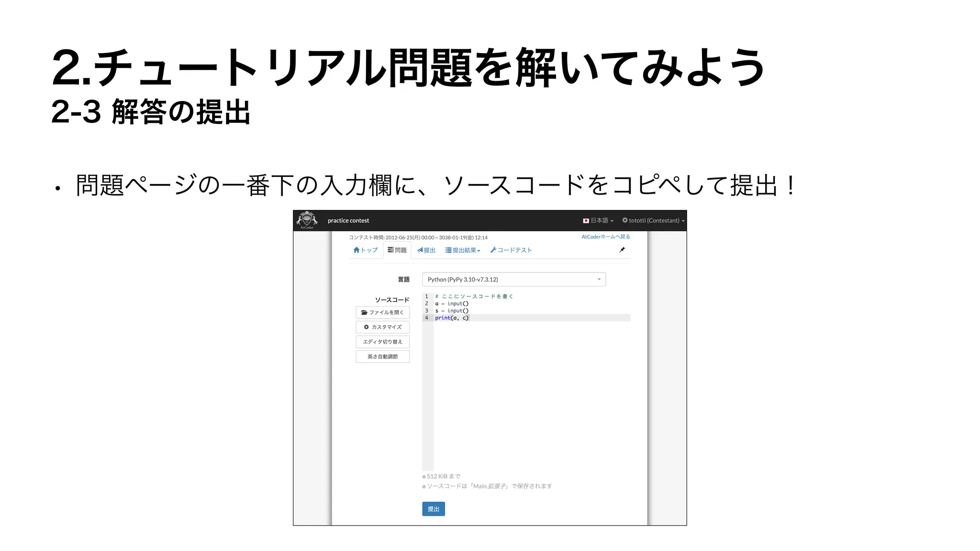Click the ファイルを開く button
The image size is (980, 551).
click(383, 312)
